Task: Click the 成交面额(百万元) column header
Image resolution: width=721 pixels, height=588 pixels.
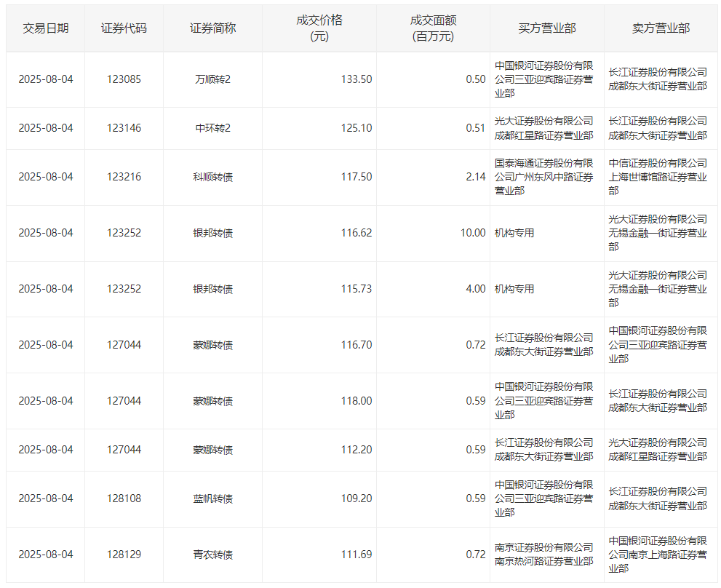Action: 433,28
